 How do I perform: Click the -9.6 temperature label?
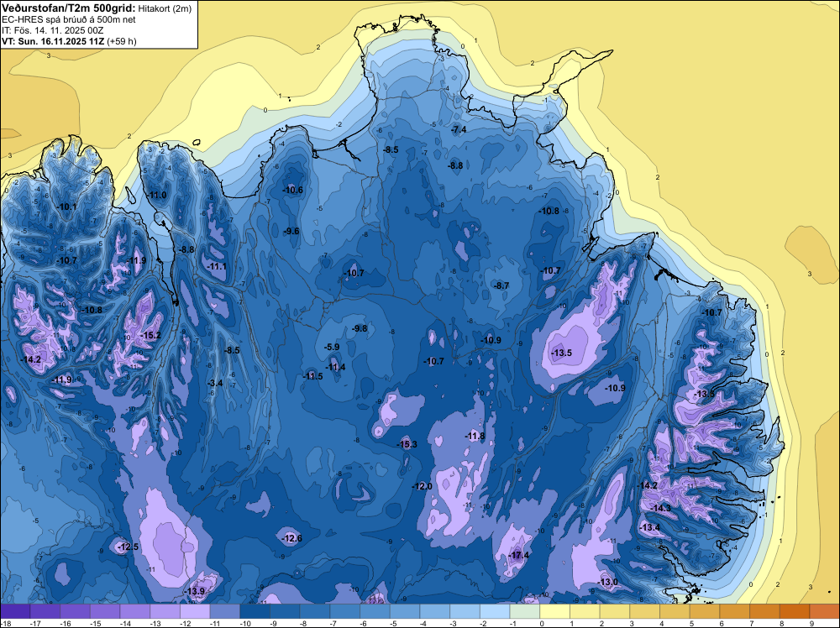click(x=291, y=231)
